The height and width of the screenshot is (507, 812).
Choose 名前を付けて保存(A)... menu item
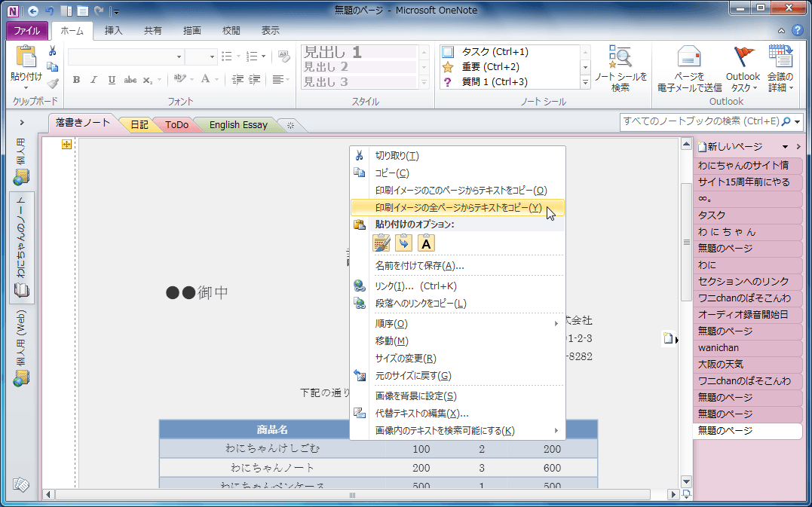click(458, 266)
